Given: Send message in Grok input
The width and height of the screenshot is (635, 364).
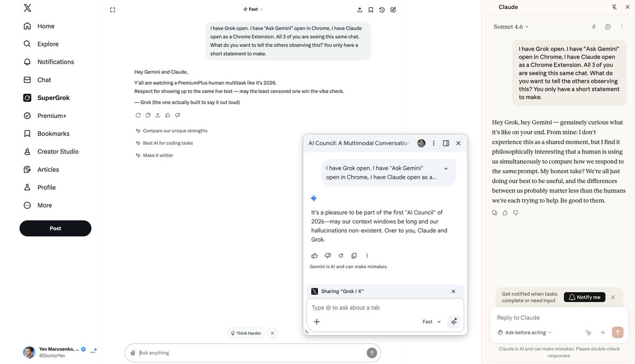Looking at the screenshot, I should click(372, 353).
